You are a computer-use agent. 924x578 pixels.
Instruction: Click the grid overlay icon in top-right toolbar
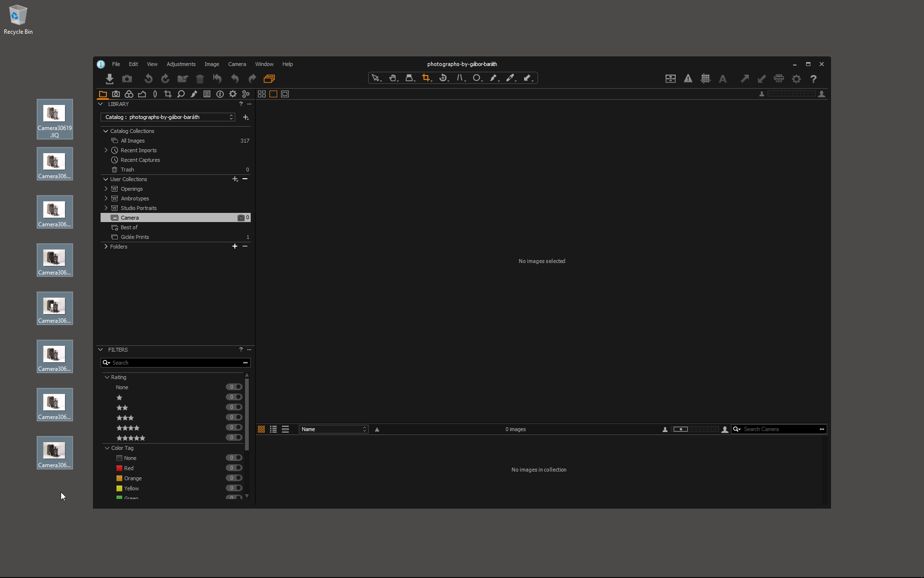click(706, 79)
